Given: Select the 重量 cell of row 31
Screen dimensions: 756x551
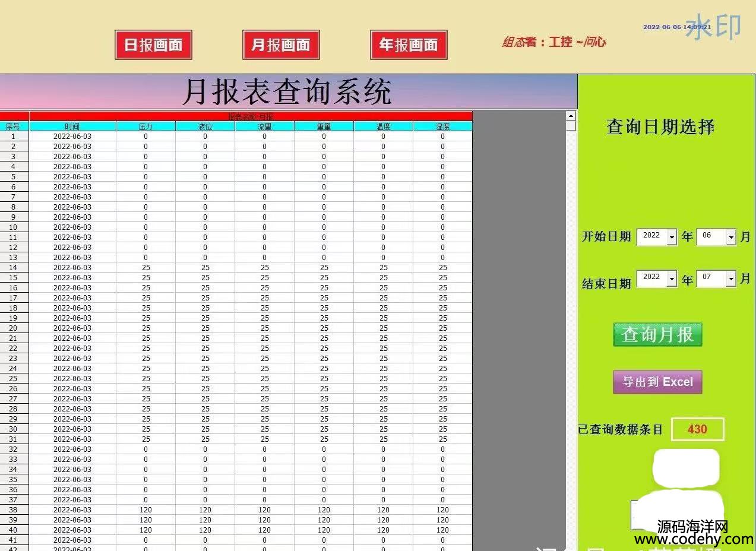Looking at the screenshot, I should (324, 439).
